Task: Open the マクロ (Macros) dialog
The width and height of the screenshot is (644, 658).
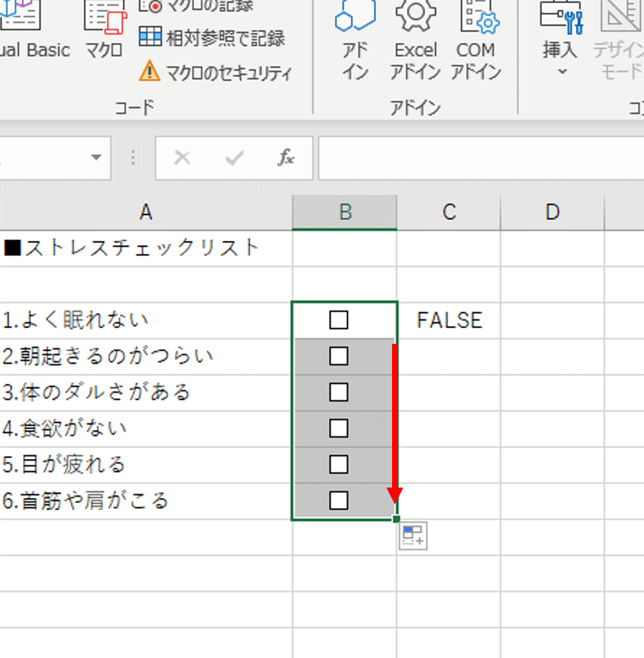Action: [x=105, y=32]
